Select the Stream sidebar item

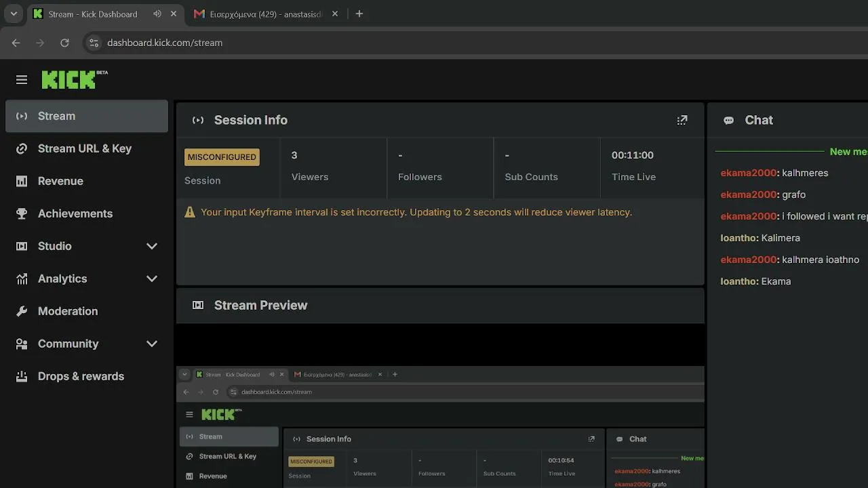[x=87, y=116]
